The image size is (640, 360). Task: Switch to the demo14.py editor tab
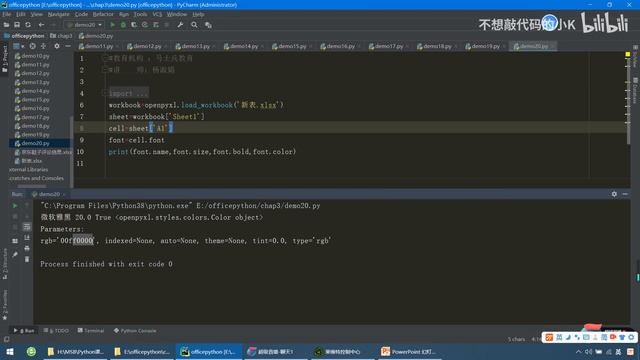click(243, 46)
